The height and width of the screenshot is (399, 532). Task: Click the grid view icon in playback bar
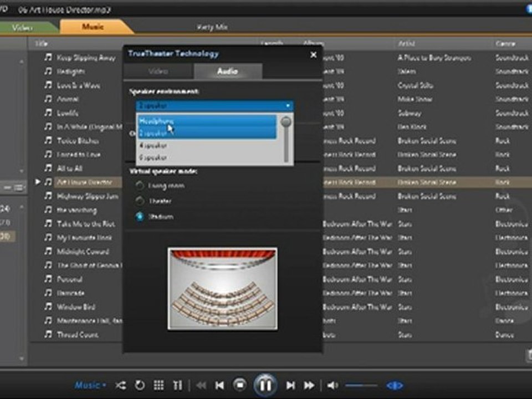tap(158, 385)
